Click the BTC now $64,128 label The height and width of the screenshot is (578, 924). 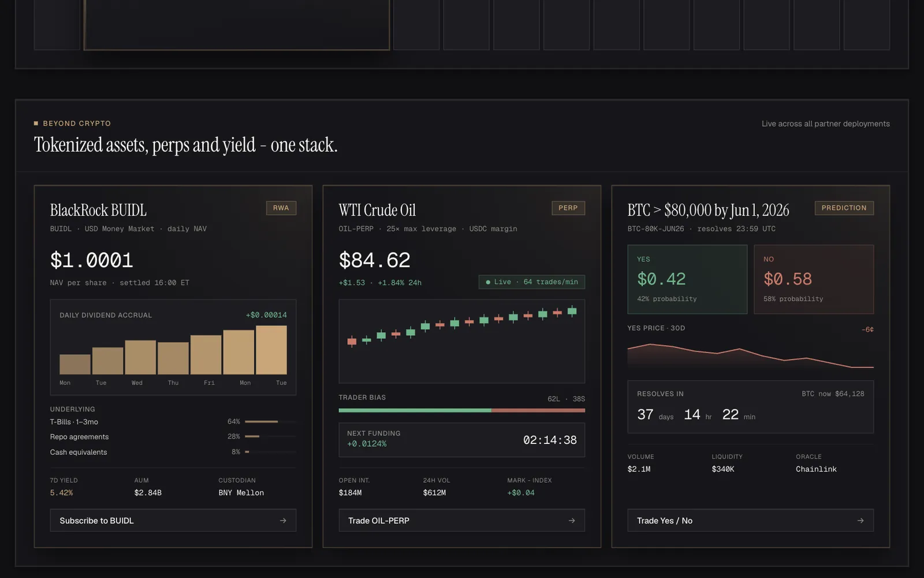tap(833, 394)
